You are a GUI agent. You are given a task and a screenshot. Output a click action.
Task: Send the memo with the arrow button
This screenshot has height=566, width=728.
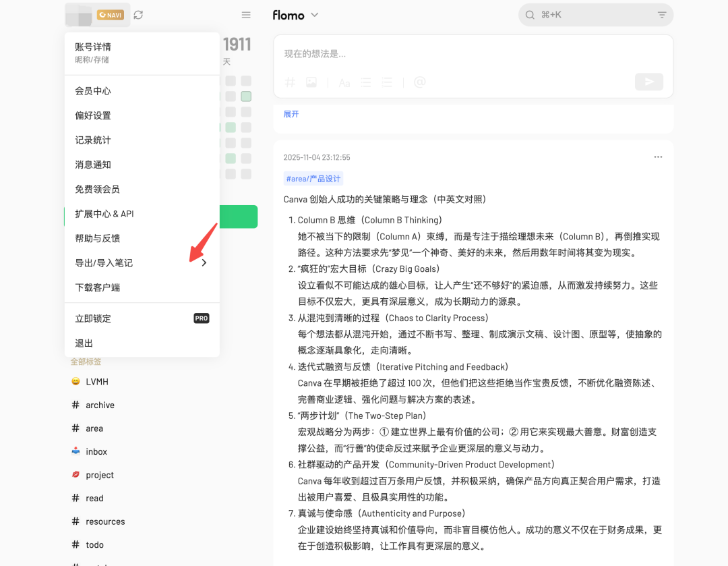pyautogui.click(x=649, y=82)
